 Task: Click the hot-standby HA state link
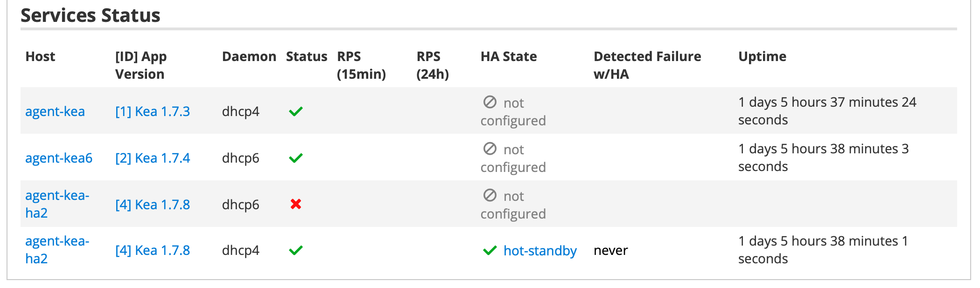(540, 251)
